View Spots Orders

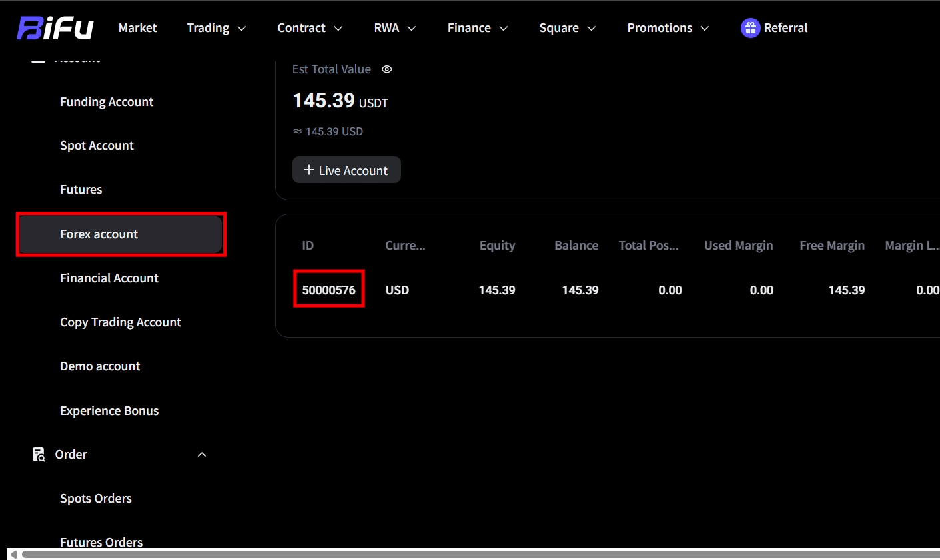96,499
